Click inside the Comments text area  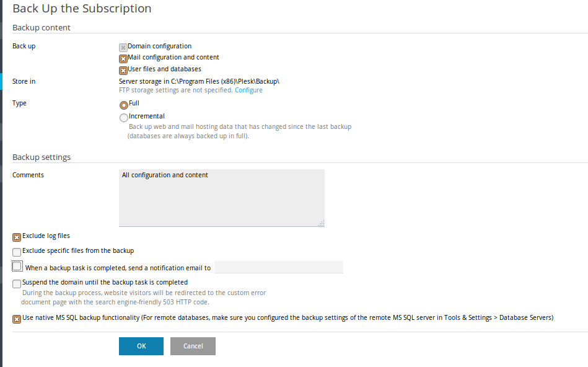[222, 198]
